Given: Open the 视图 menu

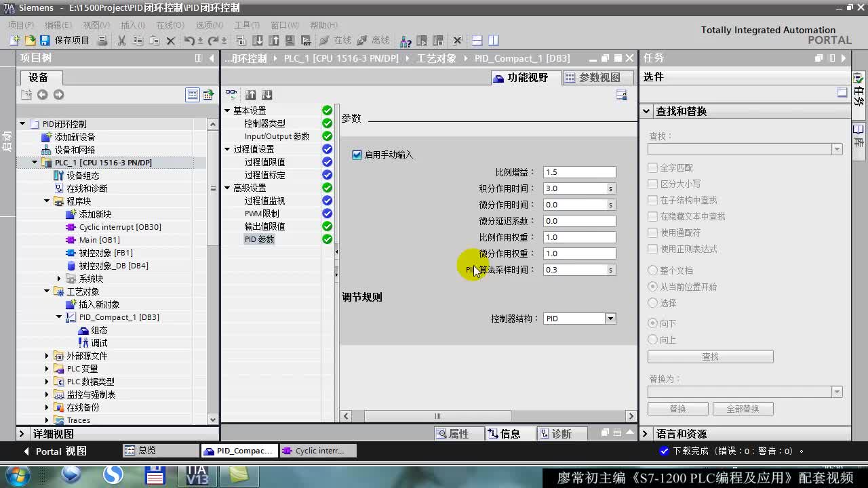Looking at the screenshot, I should point(96,25).
